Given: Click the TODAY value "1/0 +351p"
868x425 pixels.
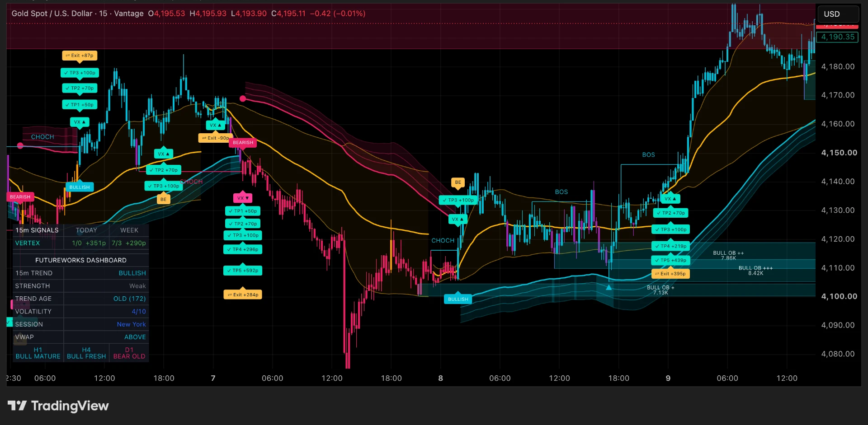Looking at the screenshot, I should [89, 243].
